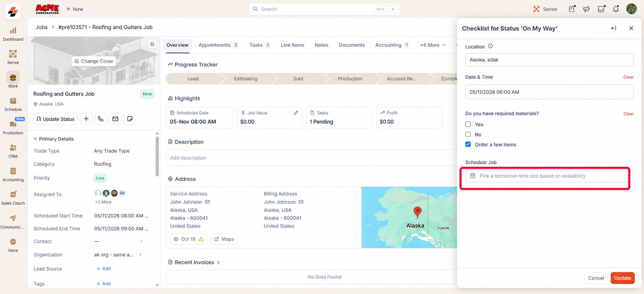This screenshot has height=294, width=644.
Task: Open the Schedule sidebar icon
Action: tap(13, 104)
